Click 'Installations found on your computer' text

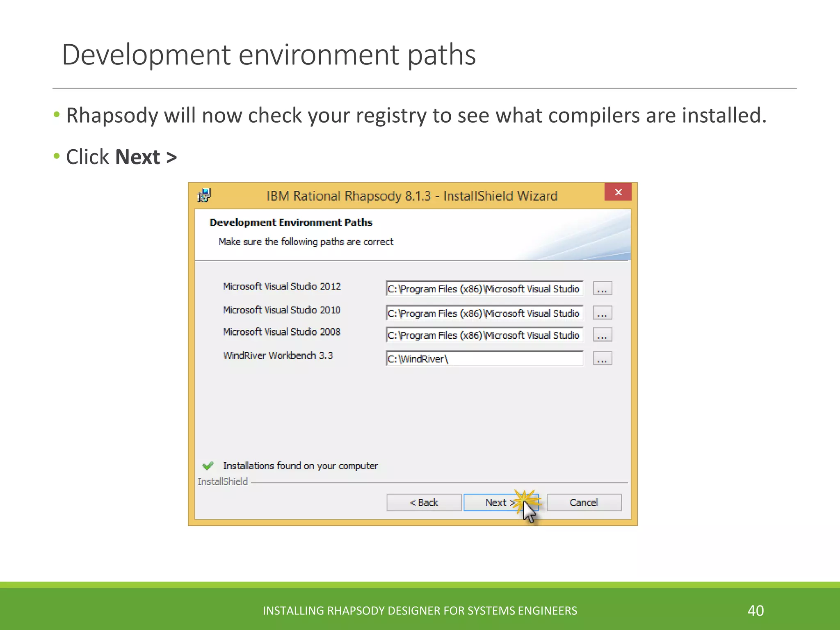tap(300, 466)
